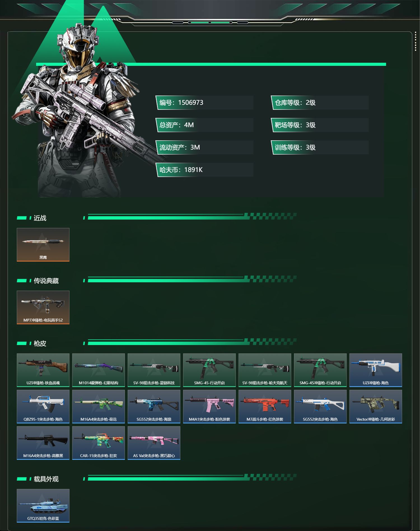Open the MP7冲锋枪-电玩高手S2 skin card
The height and width of the screenshot is (531, 420).
(43, 308)
